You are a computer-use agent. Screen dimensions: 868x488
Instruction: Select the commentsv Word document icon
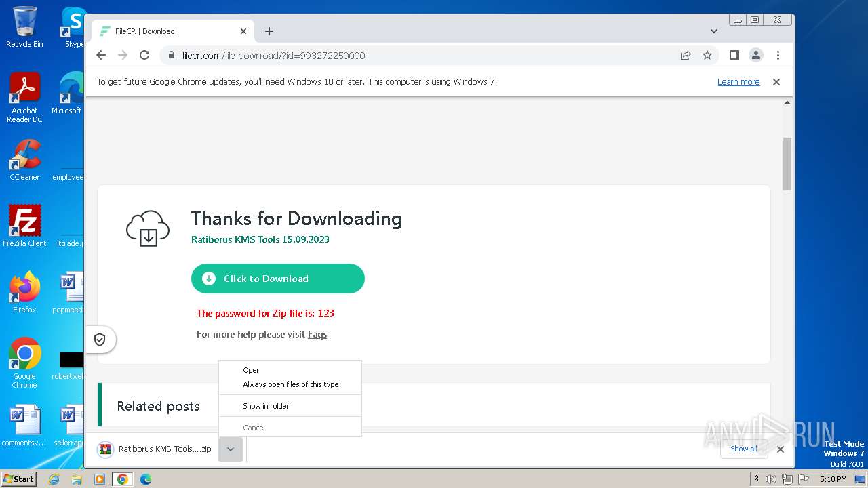pyautogui.click(x=24, y=426)
